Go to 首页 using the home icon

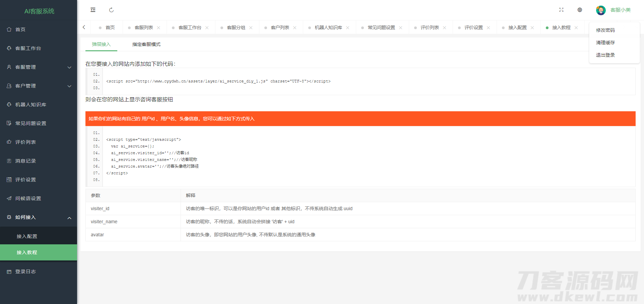(x=20, y=29)
